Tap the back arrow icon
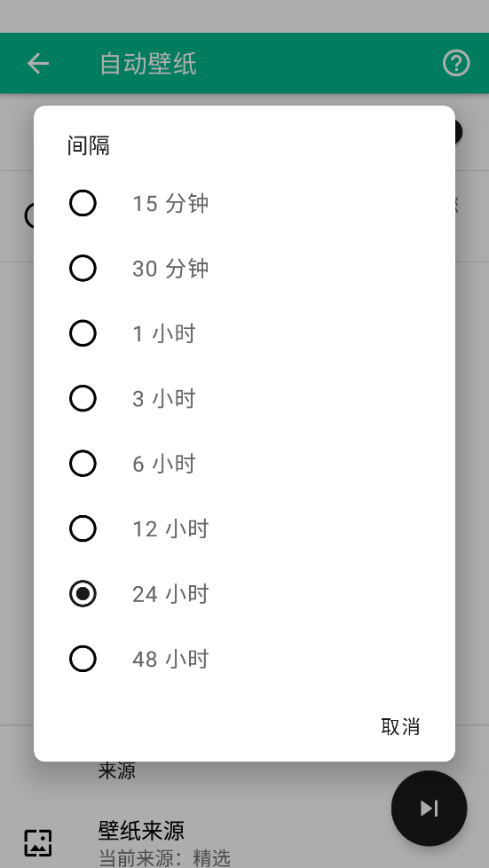 pos(38,64)
